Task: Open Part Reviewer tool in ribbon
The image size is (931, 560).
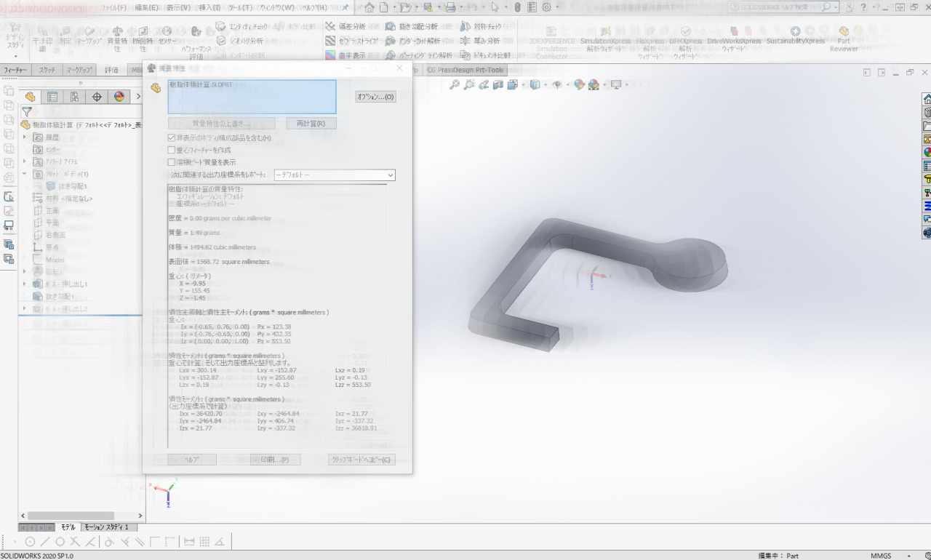Action: click(x=844, y=40)
